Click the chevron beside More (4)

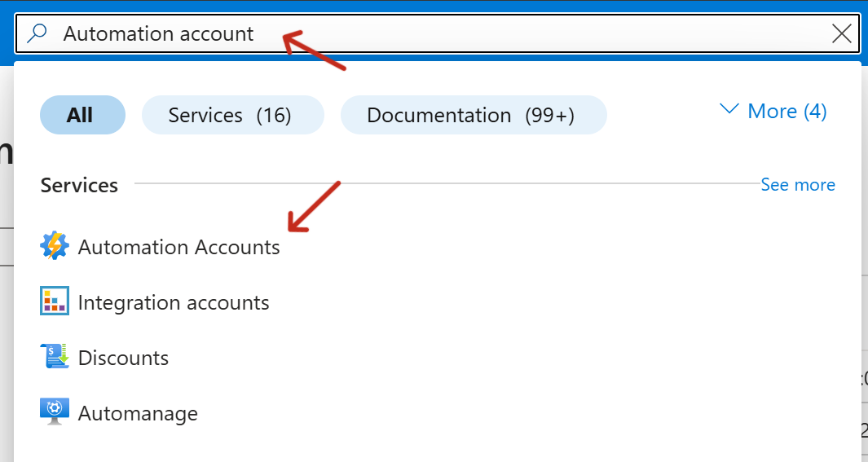[x=729, y=110]
